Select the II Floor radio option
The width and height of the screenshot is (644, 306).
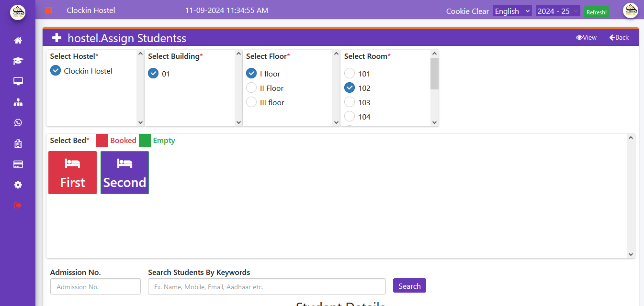(x=251, y=88)
